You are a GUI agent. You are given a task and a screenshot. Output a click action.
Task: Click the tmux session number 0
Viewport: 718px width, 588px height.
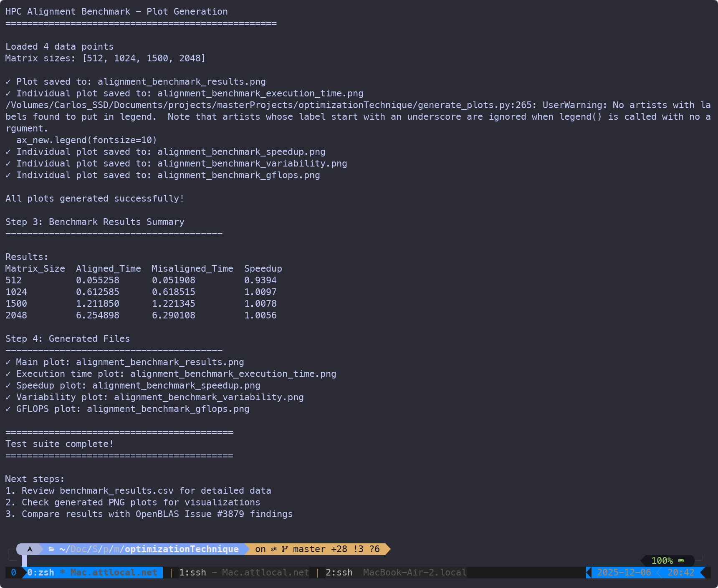13,573
